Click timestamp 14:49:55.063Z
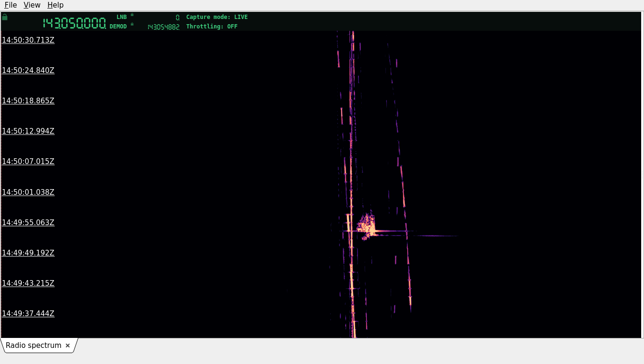Screen dimensions: 644x364 click(x=28, y=223)
